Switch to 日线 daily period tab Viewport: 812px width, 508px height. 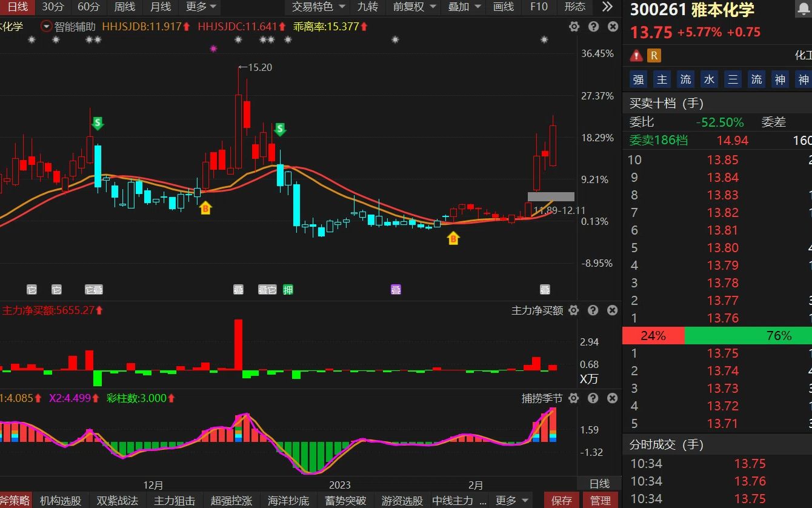tap(18, 7)
